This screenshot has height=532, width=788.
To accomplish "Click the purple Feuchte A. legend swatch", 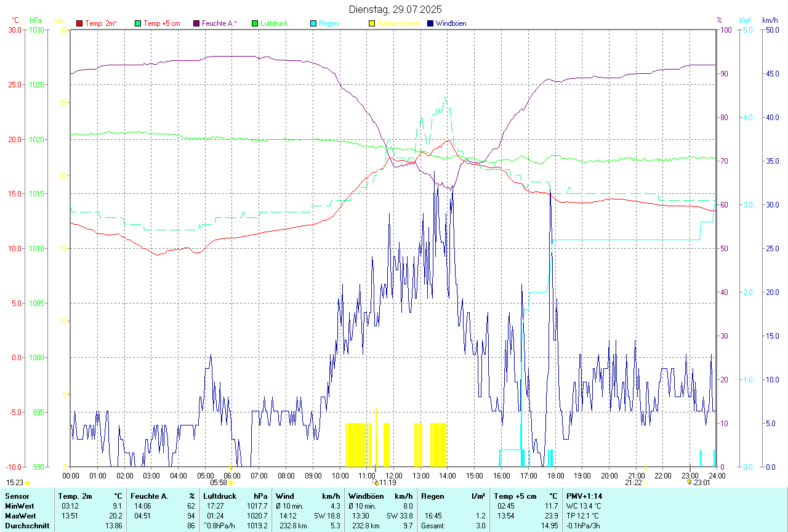I will (x=196, y=23).
